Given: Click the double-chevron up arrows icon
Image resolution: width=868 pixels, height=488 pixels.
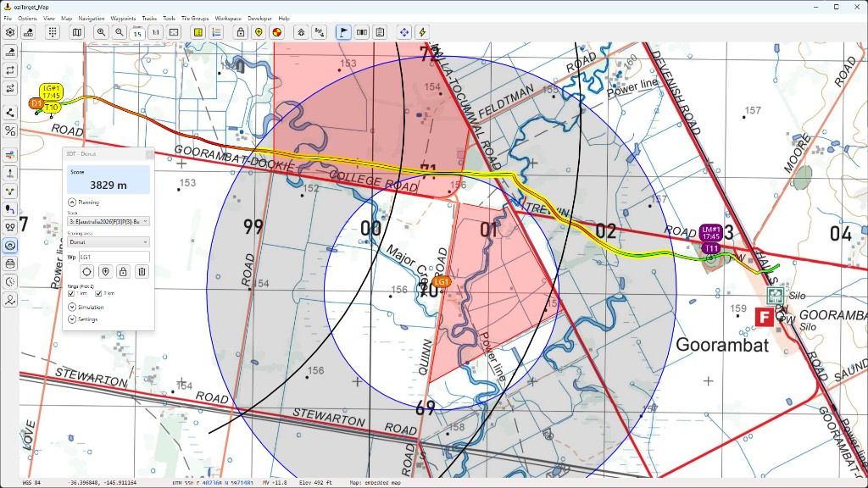Looking at the screenshot, I should coord(301,32).
